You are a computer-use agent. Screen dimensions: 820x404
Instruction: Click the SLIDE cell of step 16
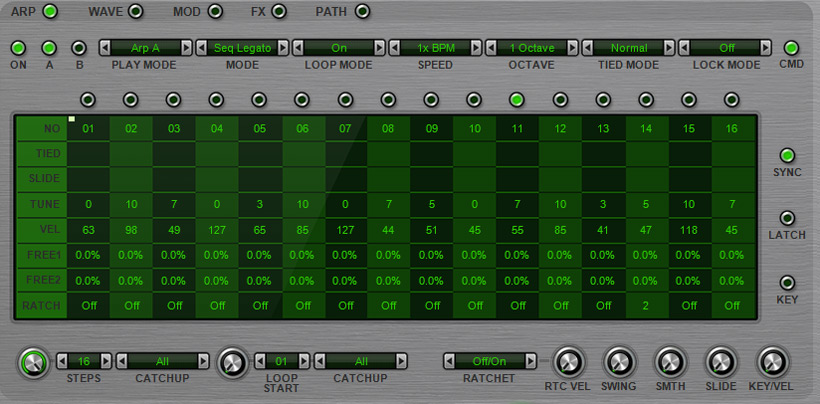tap(733, 179)
